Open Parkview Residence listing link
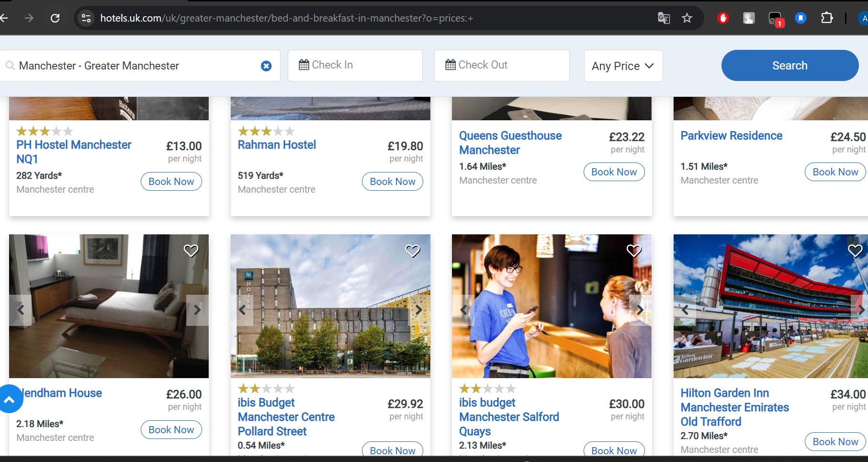868x462 pixels. coord(732,136)
